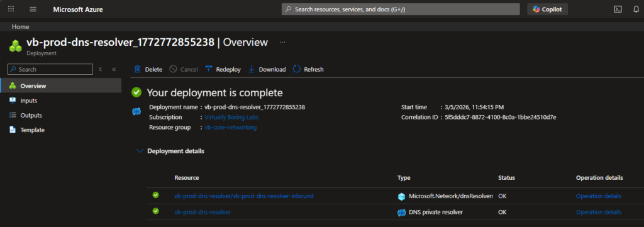
Task: Open the Cloud Shell icon
Action: pos(618,9)
